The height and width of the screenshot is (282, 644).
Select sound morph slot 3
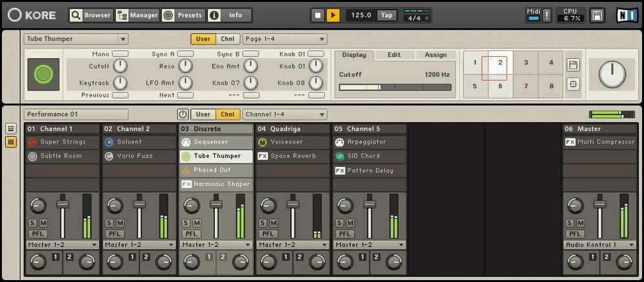pyautogui.click(x=526, y=63)
